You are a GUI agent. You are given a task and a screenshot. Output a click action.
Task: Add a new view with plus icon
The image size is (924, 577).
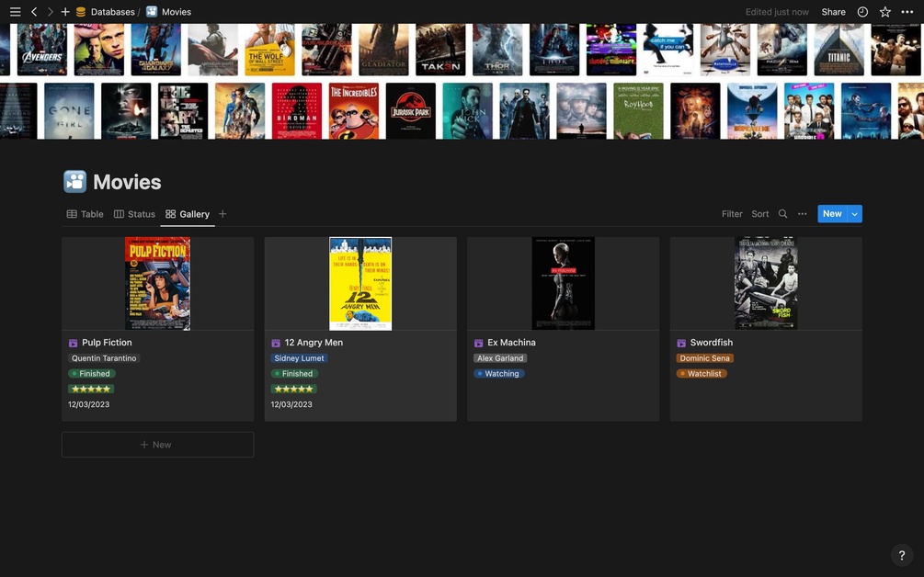coord(222,214)
